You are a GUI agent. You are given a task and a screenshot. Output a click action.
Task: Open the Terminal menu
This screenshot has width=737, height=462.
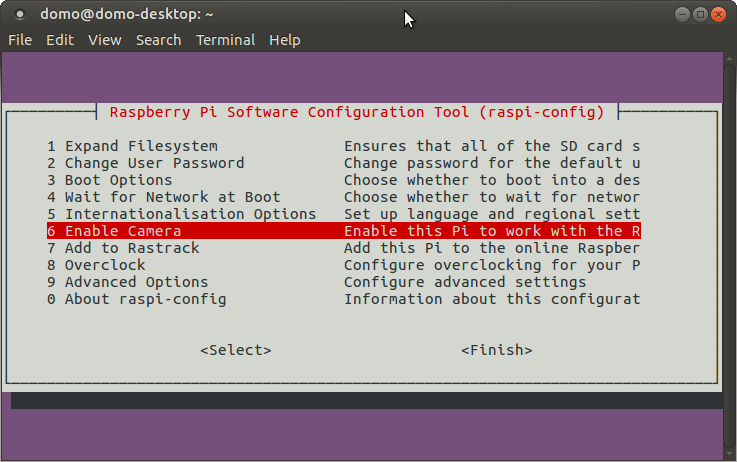[x=225, y=40]
